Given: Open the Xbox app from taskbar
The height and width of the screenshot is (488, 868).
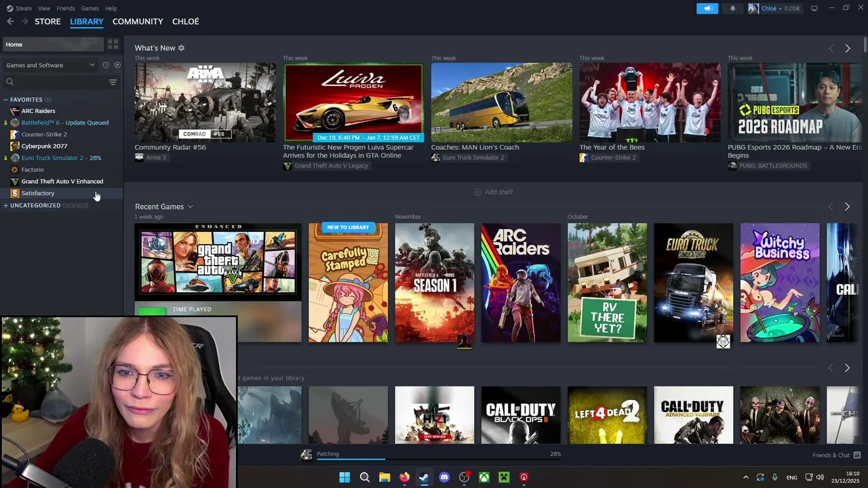Looking at the screenshot, I should click(484, 477).
